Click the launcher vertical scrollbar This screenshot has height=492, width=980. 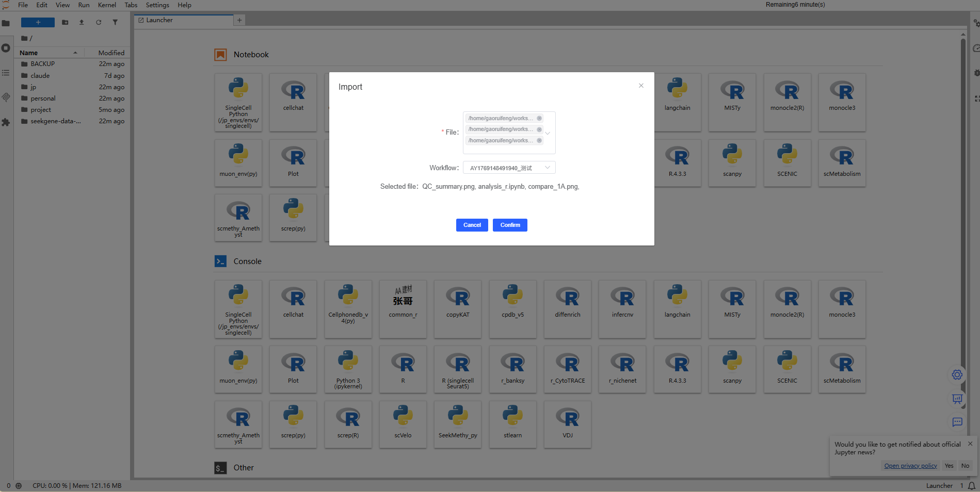coord(963,206)
